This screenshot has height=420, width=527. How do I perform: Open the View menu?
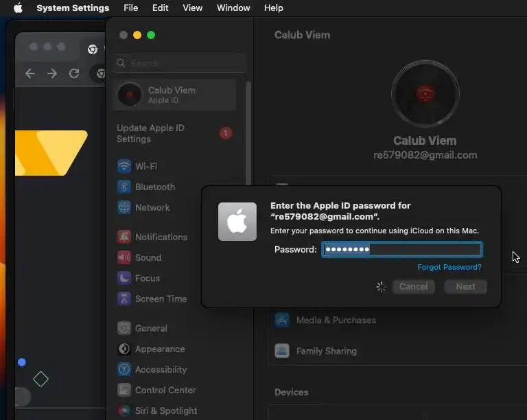click(x=193, y=8)
